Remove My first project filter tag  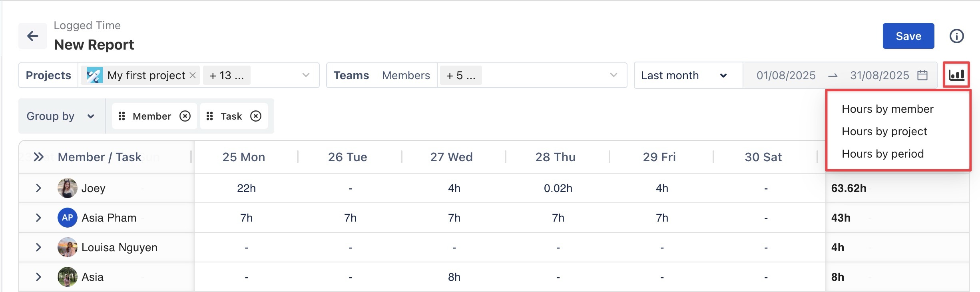tap(193, 75)
